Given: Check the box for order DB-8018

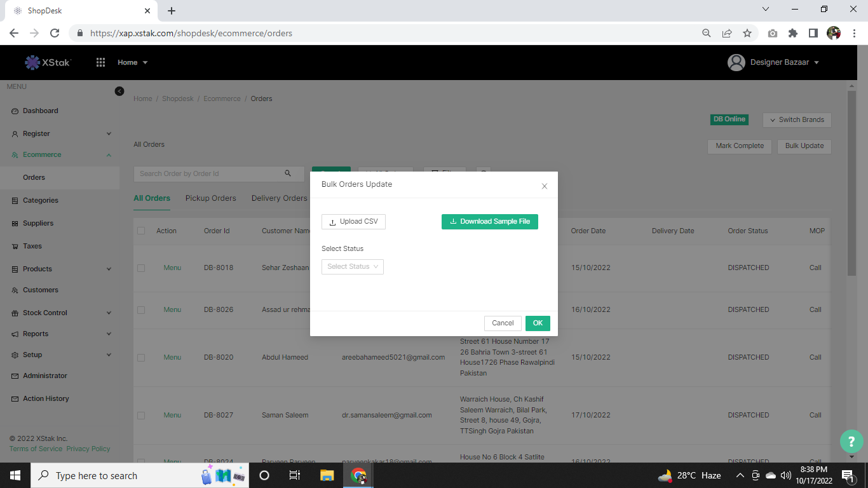Looking at the screenshot, I should click(141, 268).
